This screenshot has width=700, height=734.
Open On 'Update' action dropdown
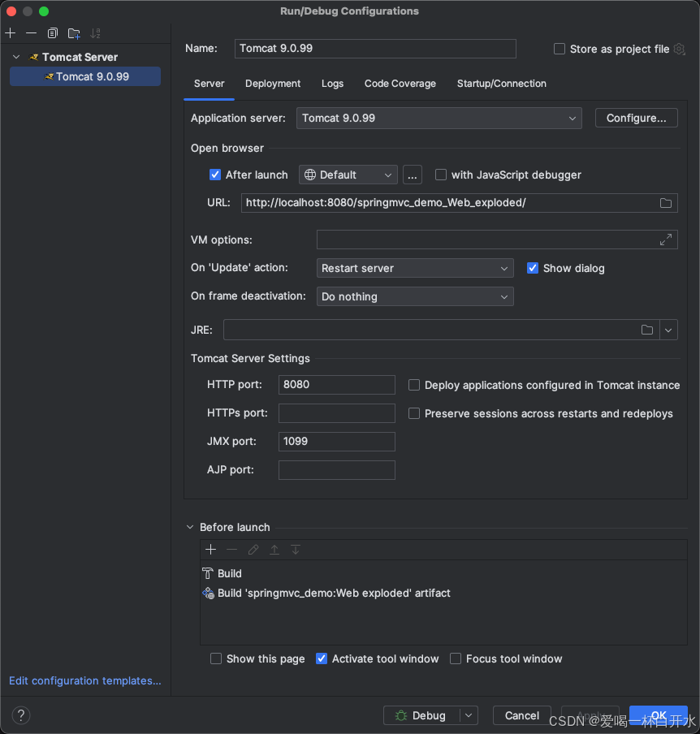tap(415, 268)
